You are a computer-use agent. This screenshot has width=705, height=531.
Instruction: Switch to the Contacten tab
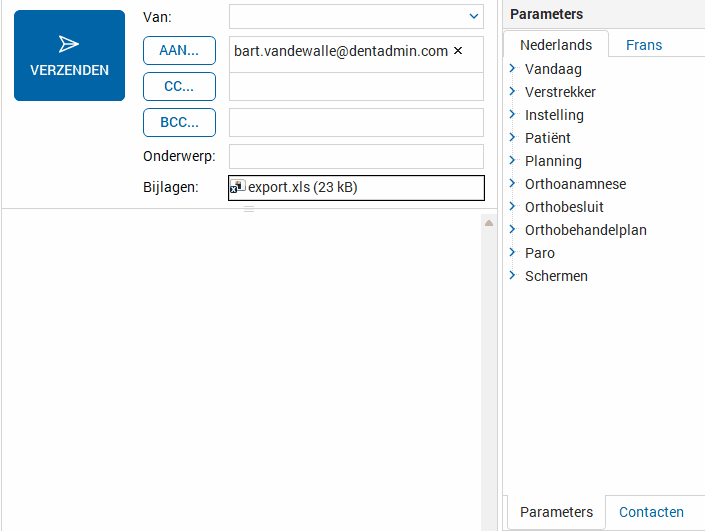pyautogui.click(x=651, y=512)
